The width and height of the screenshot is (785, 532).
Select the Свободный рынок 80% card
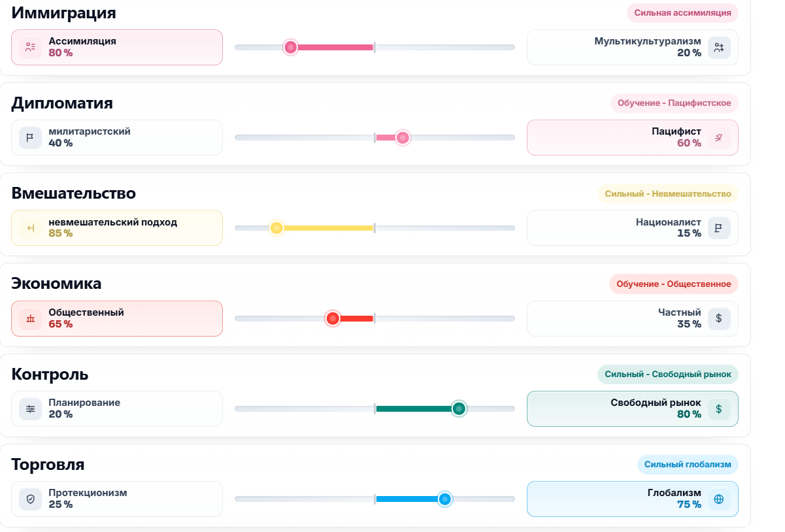[x=632, y=408]
